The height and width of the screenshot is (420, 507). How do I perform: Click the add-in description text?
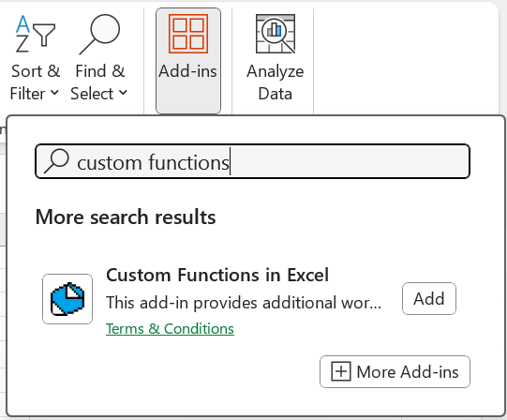pyautogui.click(x=244, y=303)
